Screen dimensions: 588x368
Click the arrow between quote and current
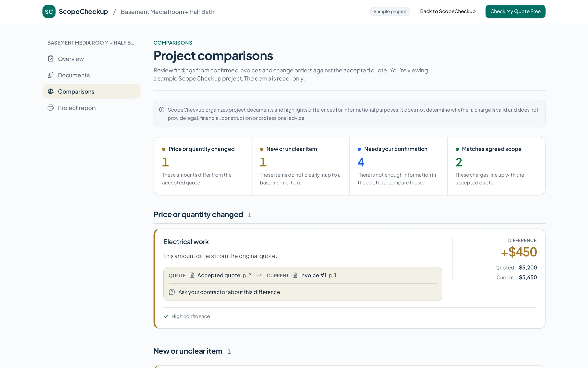(x=259, y=275)
